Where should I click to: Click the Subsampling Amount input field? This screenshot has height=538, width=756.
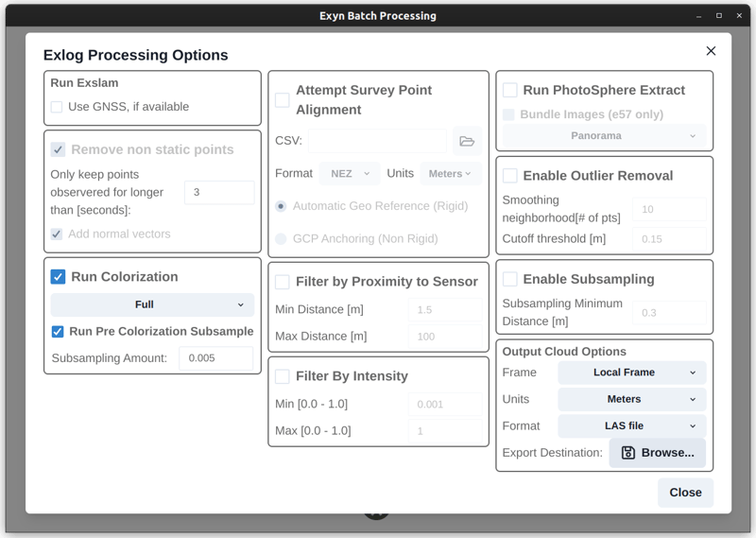click(x=216, y=358)
